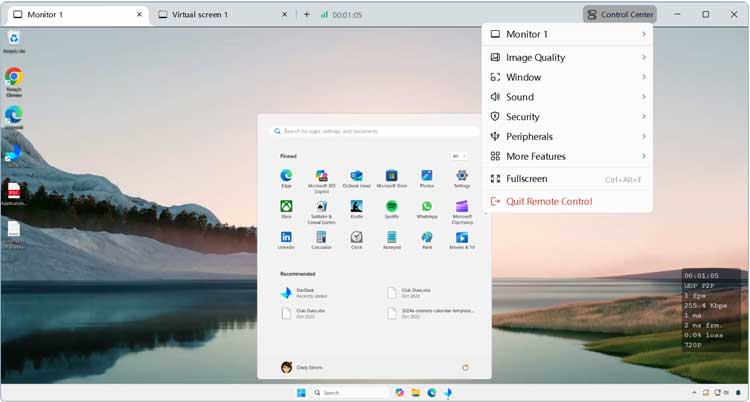
Task: Open the 2024 calendar template recommended file
Action: pyautogui.click(x=431, y=313)
